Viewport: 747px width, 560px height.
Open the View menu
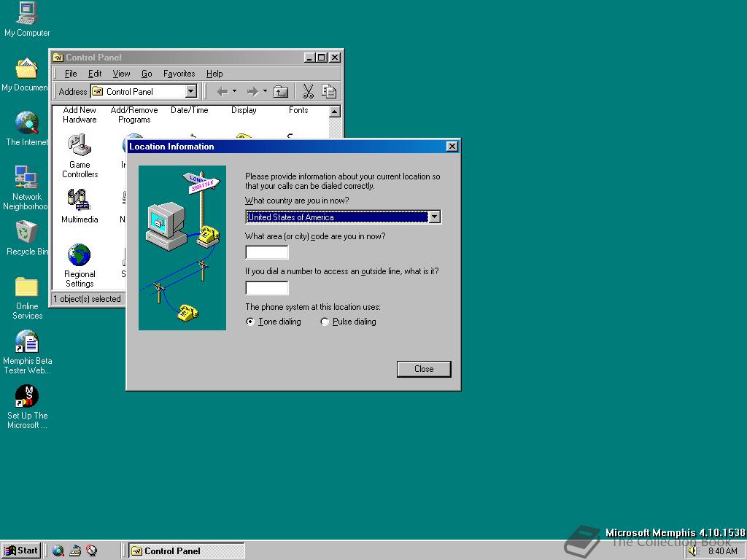(122, 74)
